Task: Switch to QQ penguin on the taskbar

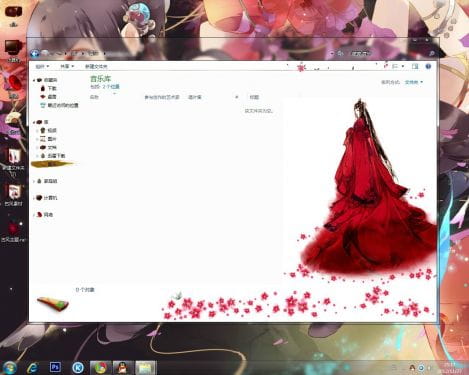Action: (123, 367)
